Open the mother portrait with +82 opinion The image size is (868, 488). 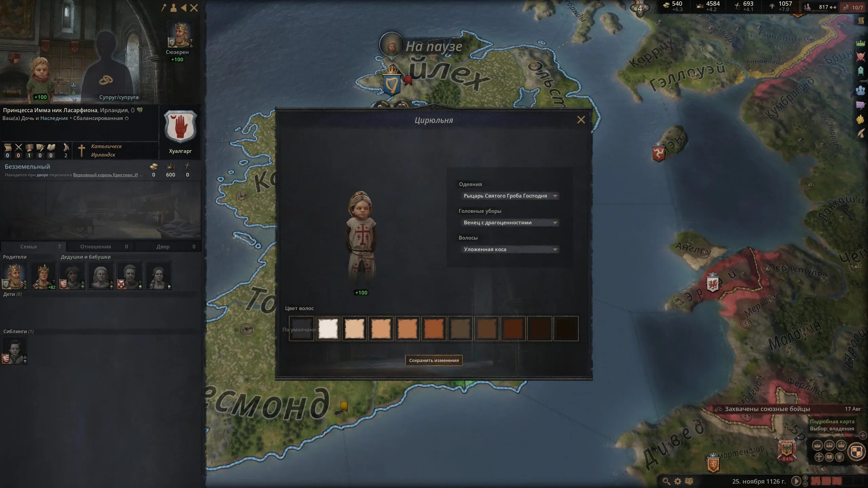[x=43, y=275]
